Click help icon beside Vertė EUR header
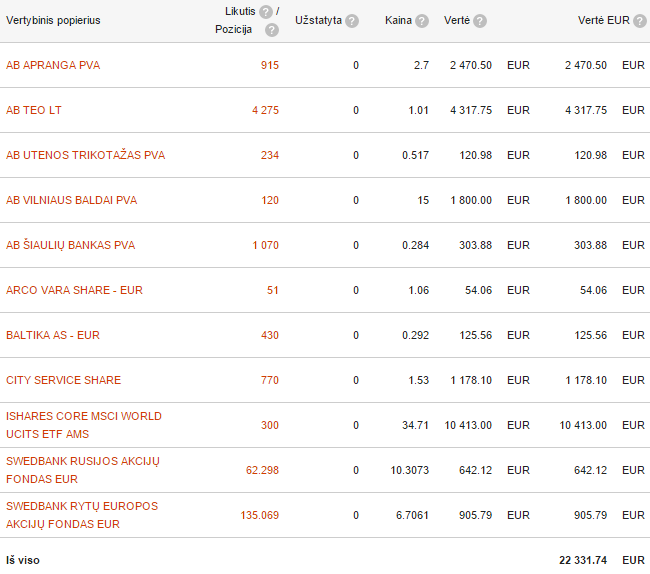 (640, 21)
